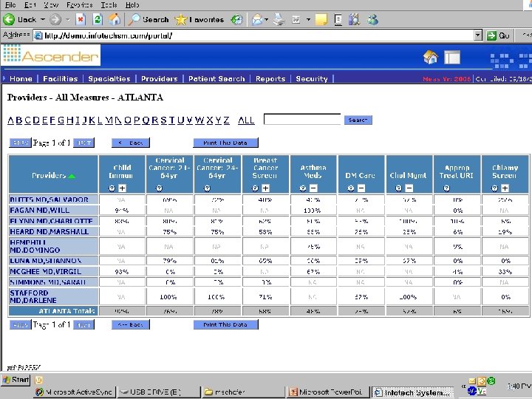Open the Reports navigation tab
Screen dimensions: 532x399
click(270, 79)
